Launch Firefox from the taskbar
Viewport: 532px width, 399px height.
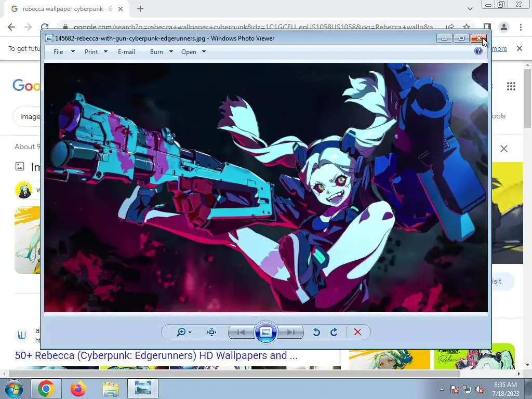coord(78,389)
